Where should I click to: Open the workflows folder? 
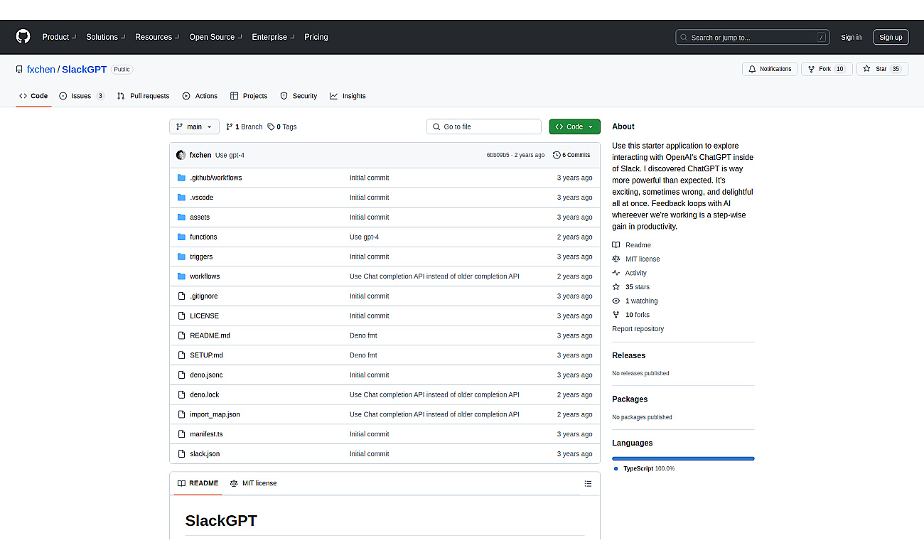pos(205,276)
